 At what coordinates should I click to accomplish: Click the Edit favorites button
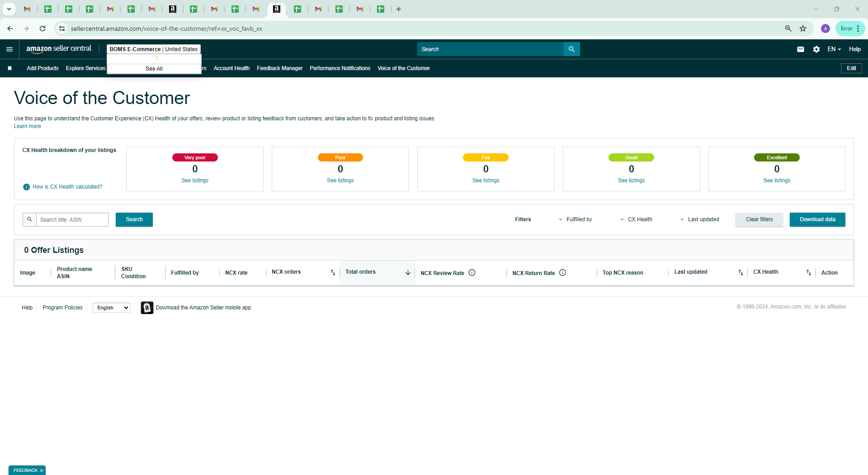point(851,68)
